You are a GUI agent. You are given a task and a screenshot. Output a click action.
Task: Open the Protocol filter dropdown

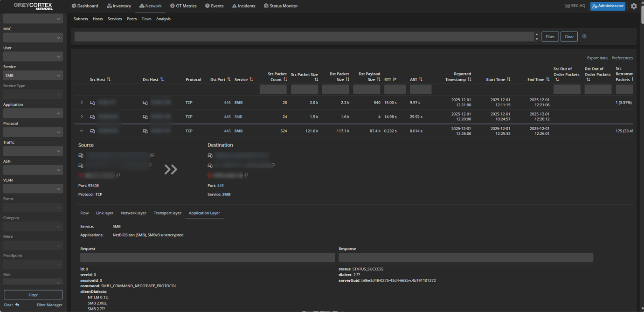click(33, 132)
